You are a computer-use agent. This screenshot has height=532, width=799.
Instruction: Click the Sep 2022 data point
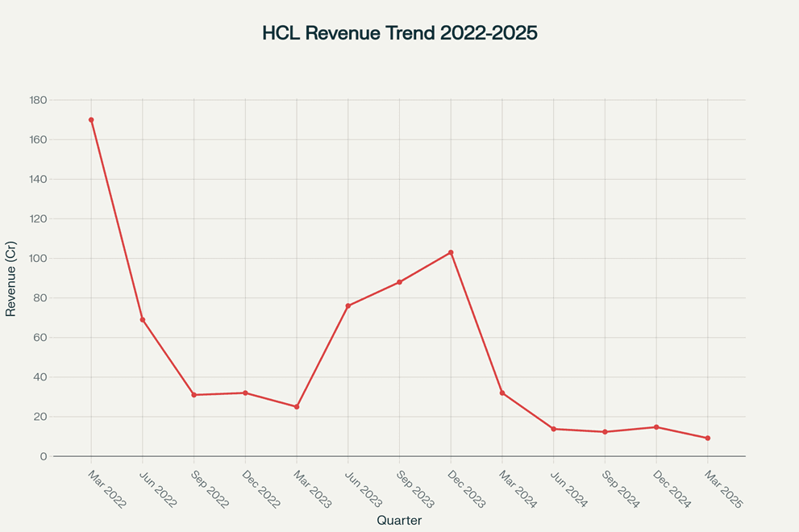[x=194, y=395]
